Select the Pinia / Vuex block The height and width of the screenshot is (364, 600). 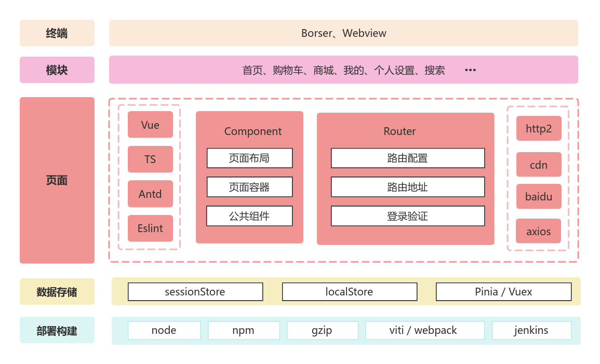[x=503, y=292]
